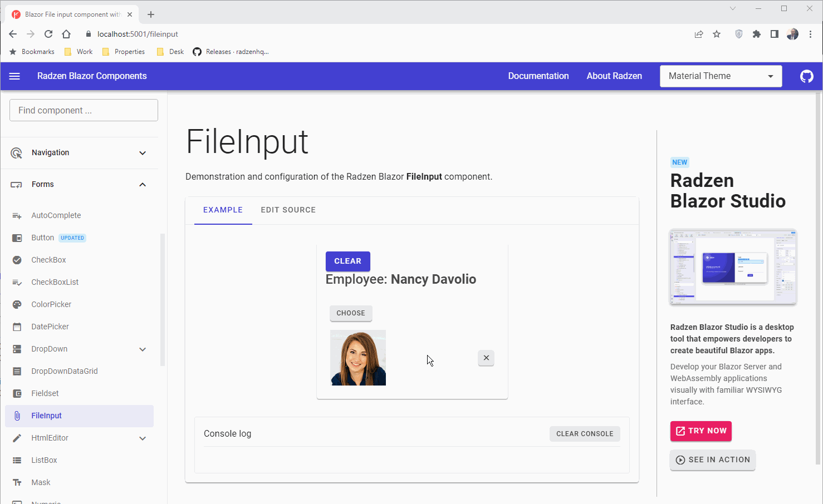Screen dimensions: 823x504
Task: Open the browser profile avatar
Action: (x=792, y=34)
